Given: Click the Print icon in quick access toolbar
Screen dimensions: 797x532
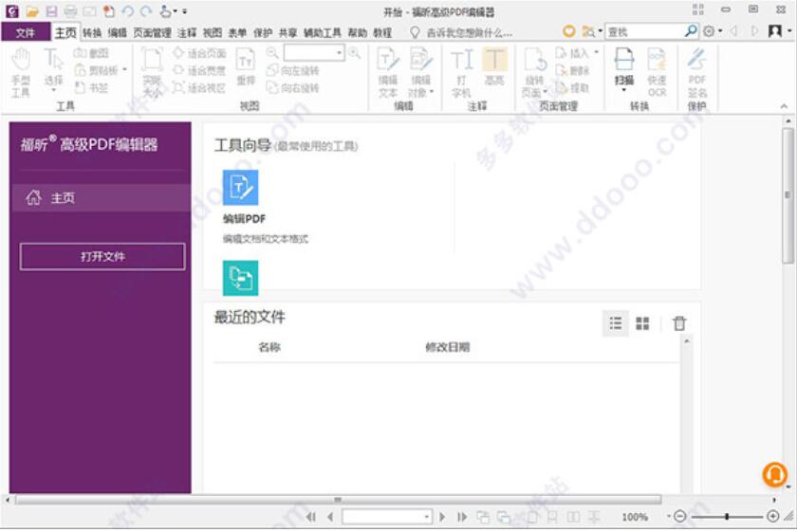Looking at the screenshot, I should tap(70, 11).
